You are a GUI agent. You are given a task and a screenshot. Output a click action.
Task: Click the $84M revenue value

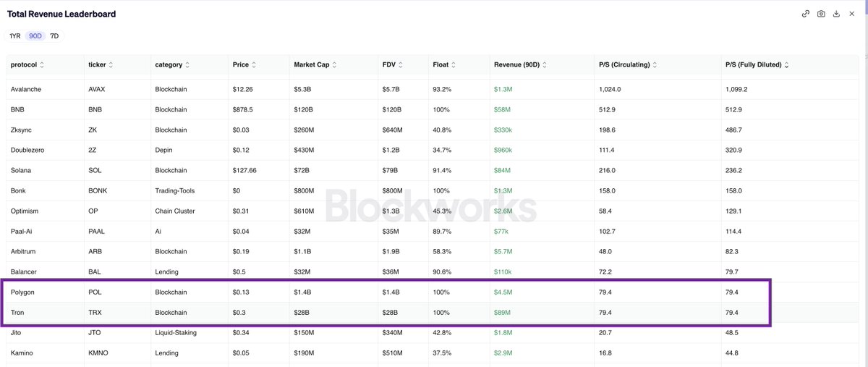502,170
